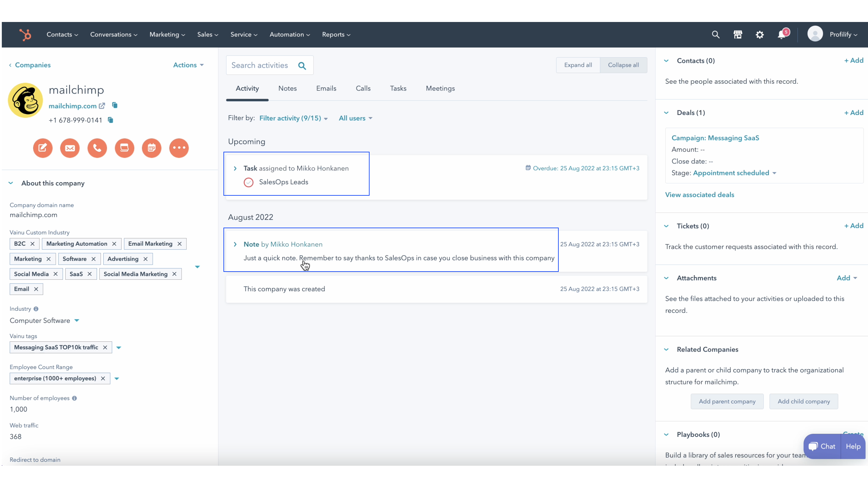Collapse the About this company section
This screenshot has height=488, width=868.
point(11,183)
